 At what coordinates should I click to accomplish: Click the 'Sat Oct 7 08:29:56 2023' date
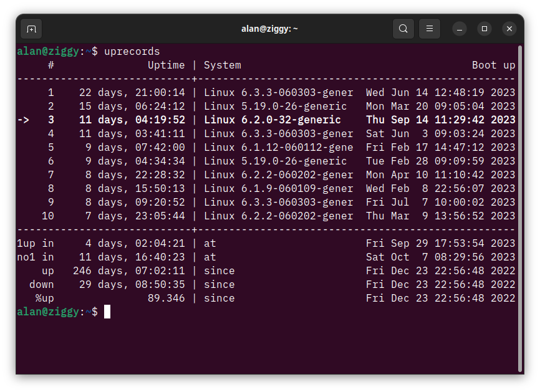tap(440, 257)
